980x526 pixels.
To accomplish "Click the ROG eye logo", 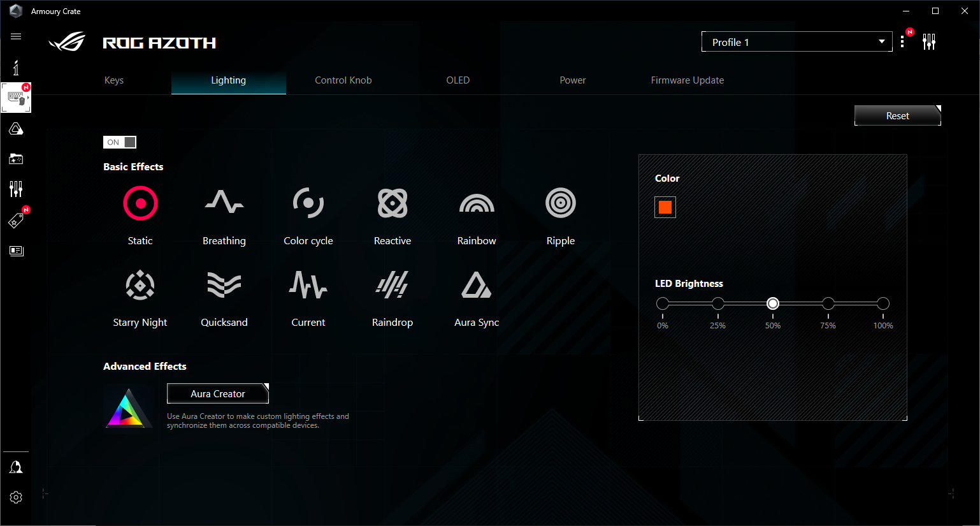I will (x=67, y=42).
